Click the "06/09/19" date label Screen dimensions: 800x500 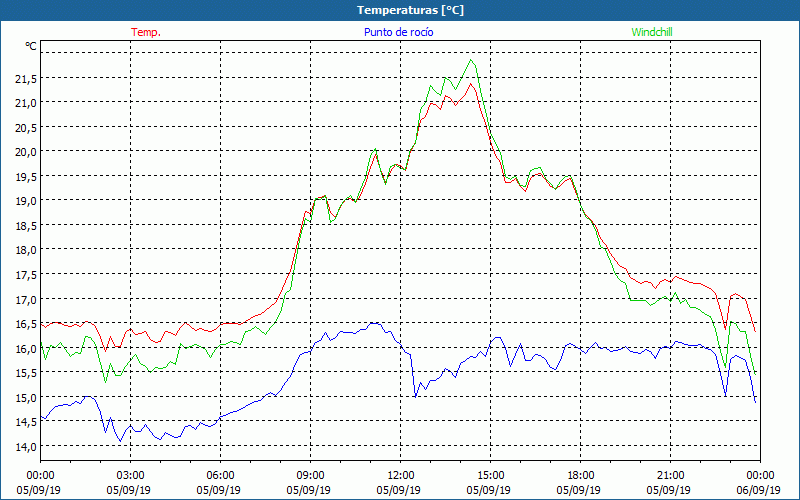(761, 490)
